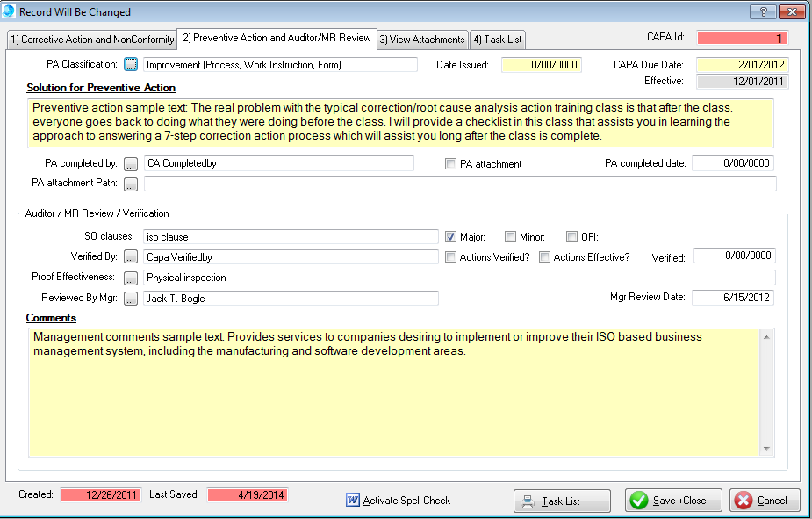812x519 pixels.
Task: Open the Proof Effectiveness lookup button
Action: point(131,278)
